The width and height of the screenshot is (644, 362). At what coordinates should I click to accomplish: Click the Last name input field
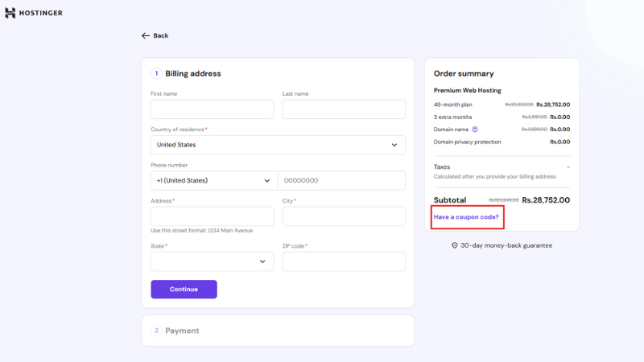[x=344, y=109]
